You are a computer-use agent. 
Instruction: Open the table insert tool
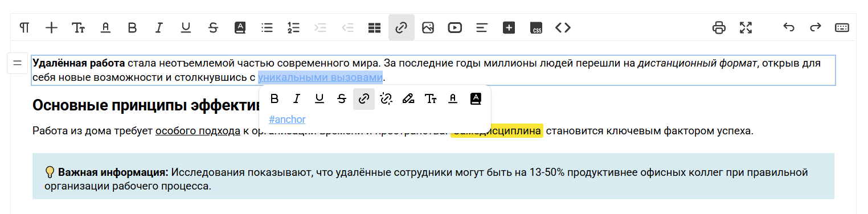[x=374, y=27]
